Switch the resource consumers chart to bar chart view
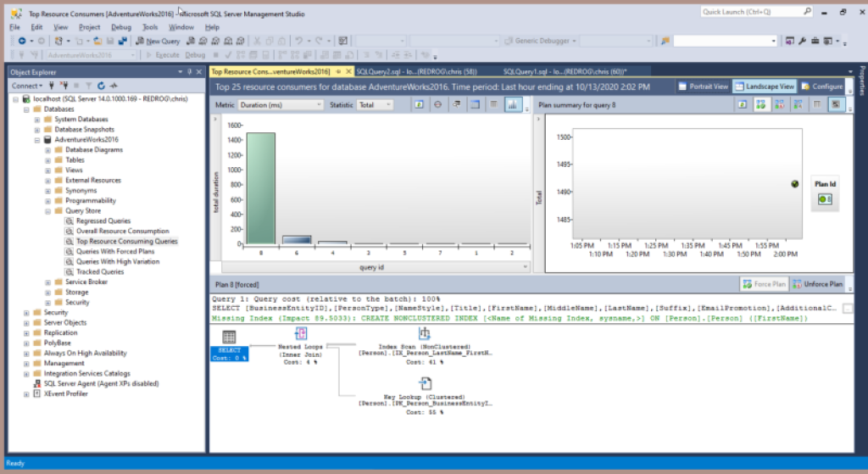This screenshot has height=474, width=868. tap(513, 104)
